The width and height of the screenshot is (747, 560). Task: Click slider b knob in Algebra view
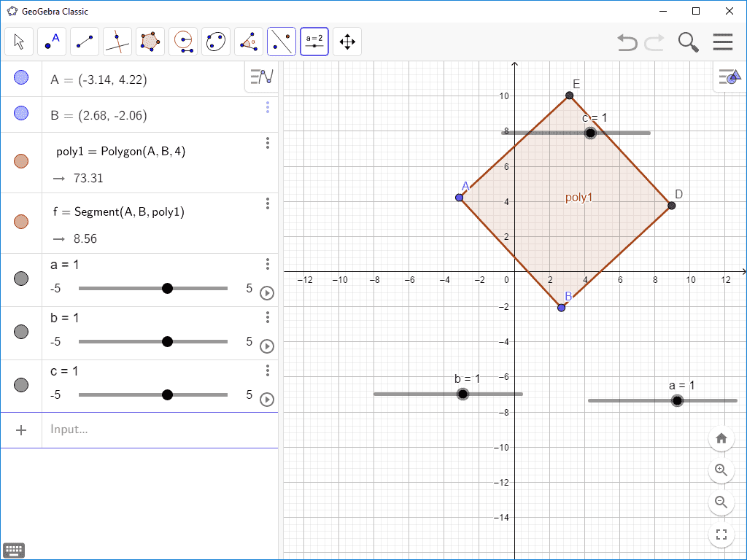click(167, 342)
